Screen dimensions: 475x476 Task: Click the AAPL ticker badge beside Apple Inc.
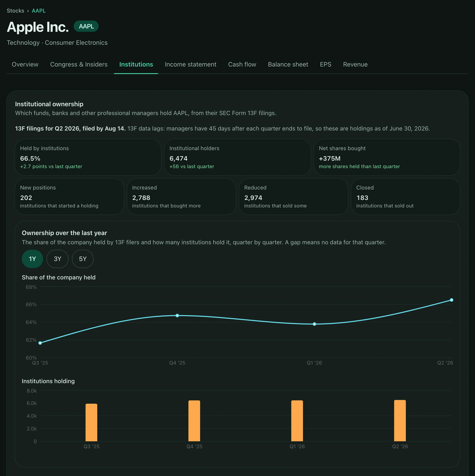[86, 26]
